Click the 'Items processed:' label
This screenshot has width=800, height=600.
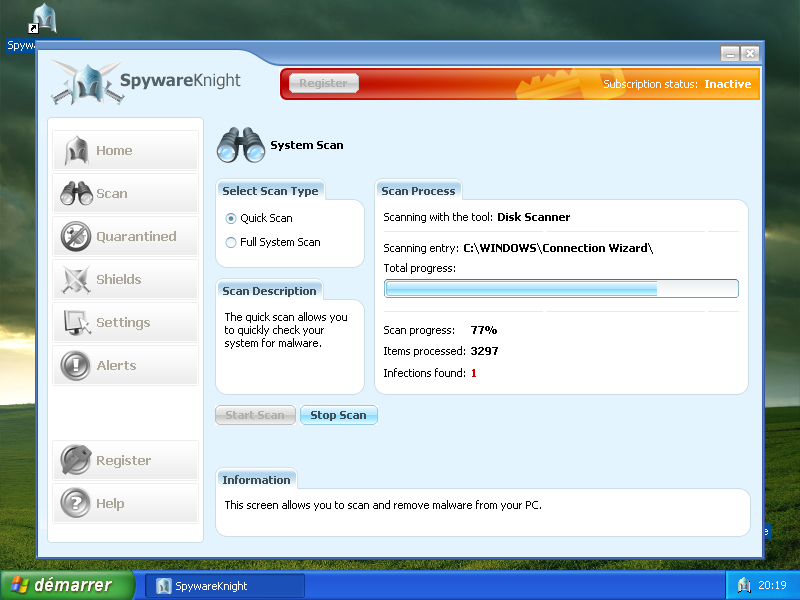424,351
